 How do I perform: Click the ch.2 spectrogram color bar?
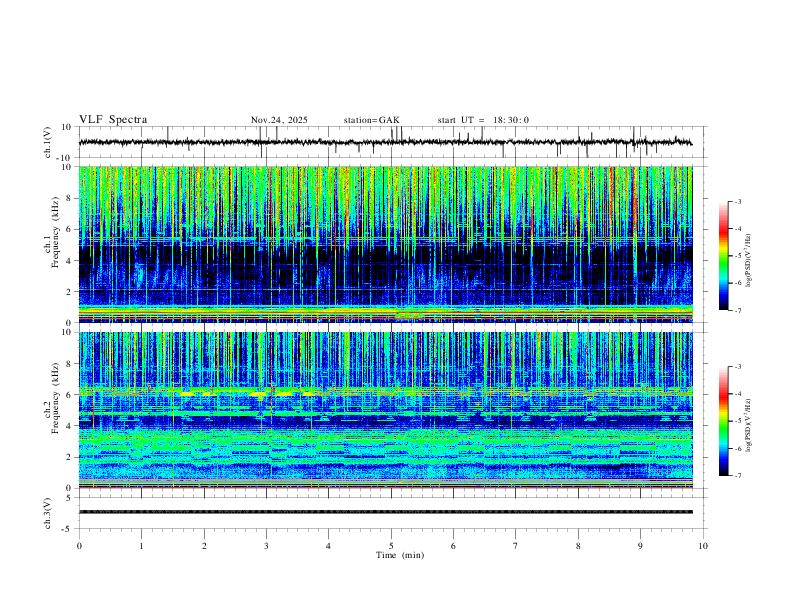[723, 421]
